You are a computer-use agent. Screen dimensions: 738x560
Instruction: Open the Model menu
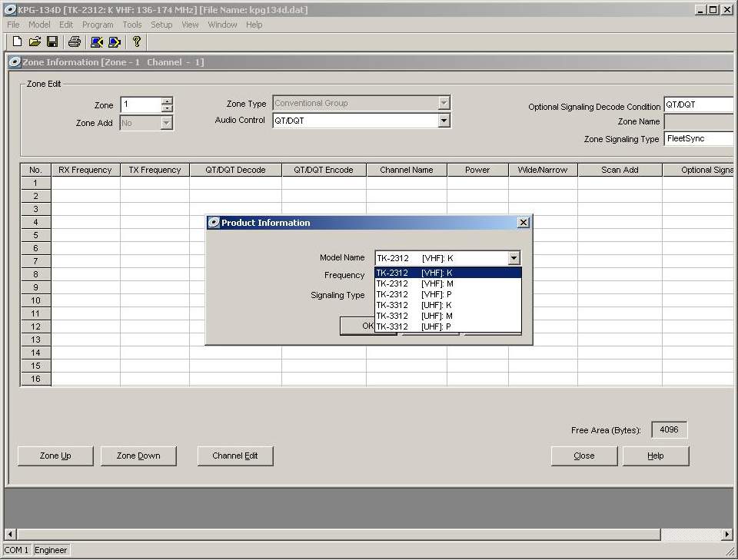click(x=39, y=25)
